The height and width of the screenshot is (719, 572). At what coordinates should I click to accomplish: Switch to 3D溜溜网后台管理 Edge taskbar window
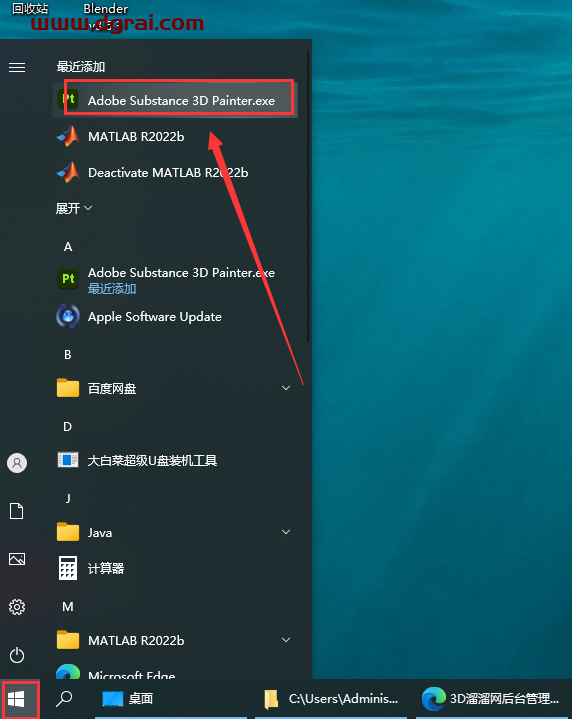point(494,699)
